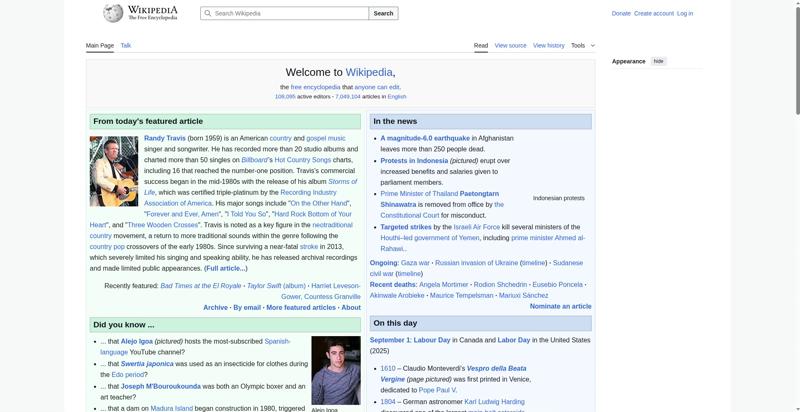This screenshot has height=412, width=800.
Task: Open the Hot Country Songs link
Action: click(303, 160)
